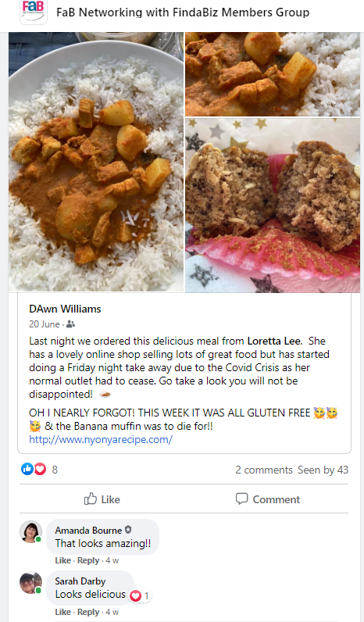Open DAwn Williams' profile name
Viewport: 364px width, 622px height.
65,309
